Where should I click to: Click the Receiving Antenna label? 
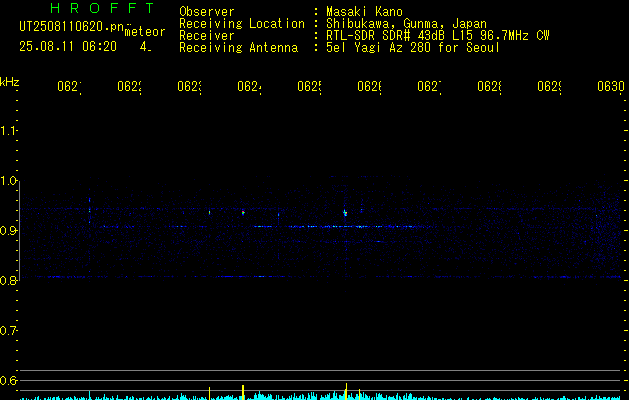239,48
